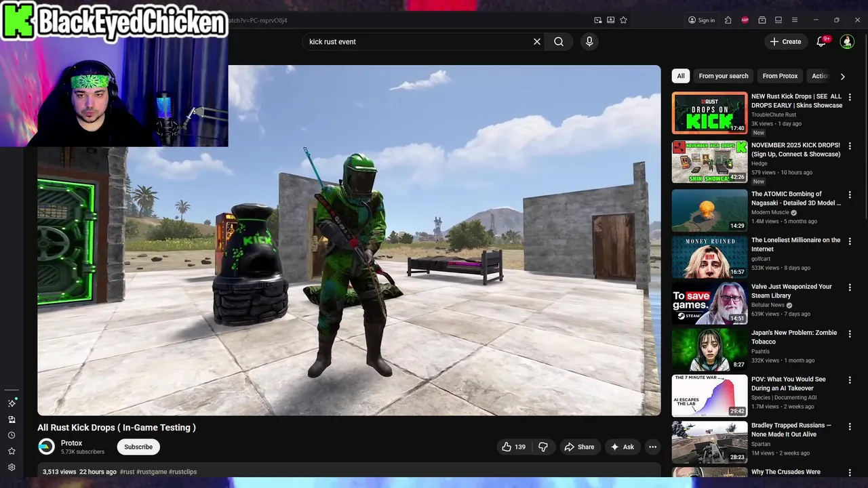Click the browser Sign in button
The height and width of the screenshot is (488, 868).
tap(701, 20)
